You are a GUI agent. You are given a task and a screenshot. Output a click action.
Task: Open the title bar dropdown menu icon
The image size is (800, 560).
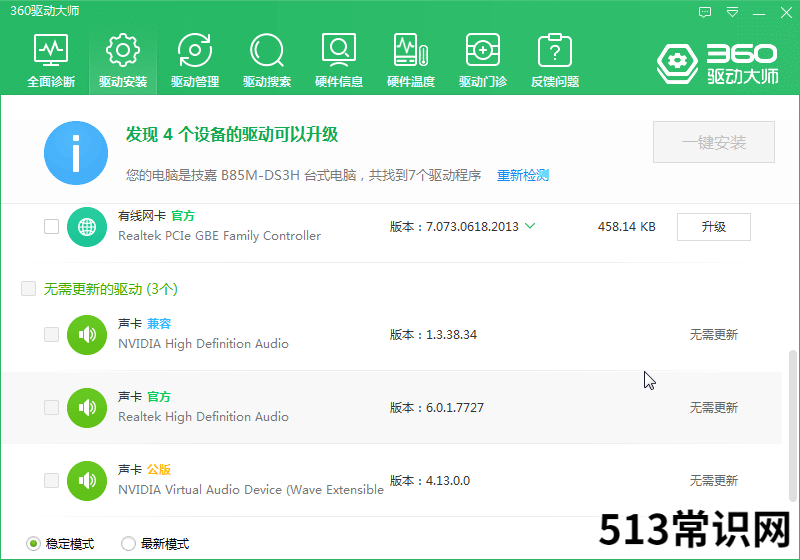click(x=732, y=12)
